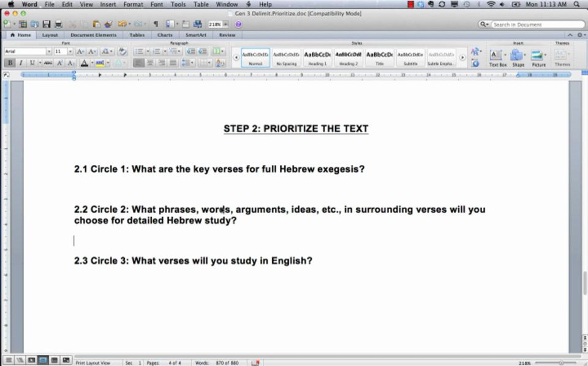The image size is (588, 366).
Task: Insert a Shape
Action: pyautogui.click(x=518, y=58)
